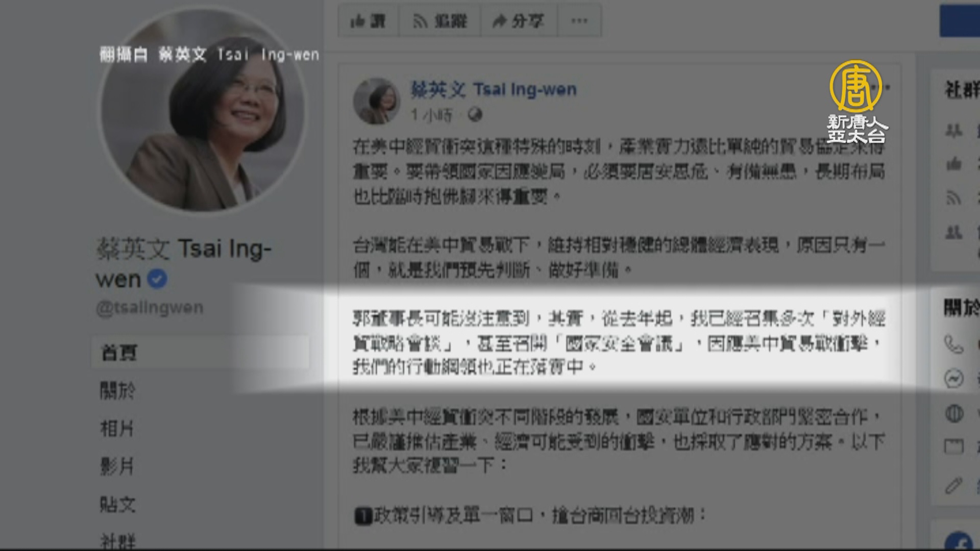Open the post author name link
980x551 pixels.
pos(494,90)
